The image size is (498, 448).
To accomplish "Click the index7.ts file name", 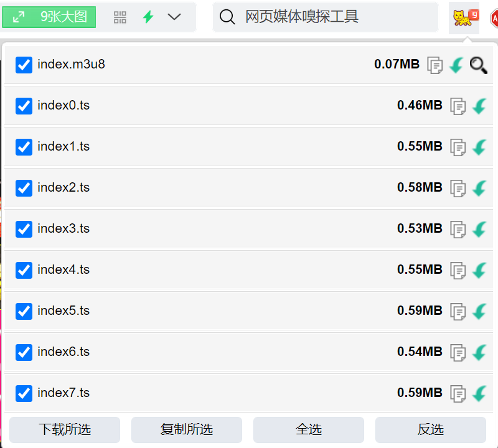I will click(63, 393).
